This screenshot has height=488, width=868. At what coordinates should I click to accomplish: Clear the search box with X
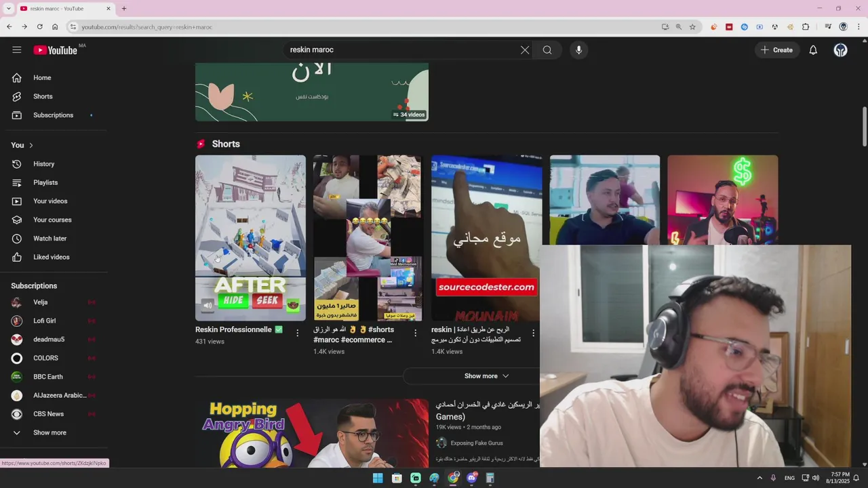[525, 49]
